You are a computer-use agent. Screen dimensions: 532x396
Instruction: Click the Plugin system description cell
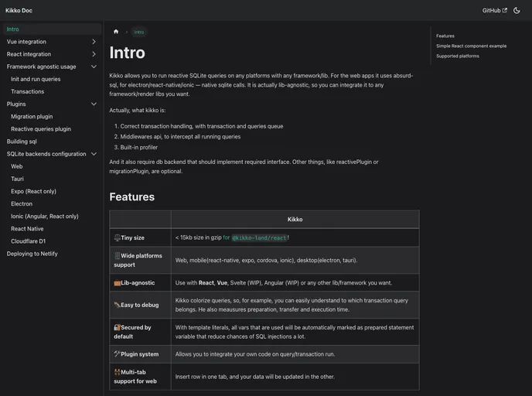[295, 354]
